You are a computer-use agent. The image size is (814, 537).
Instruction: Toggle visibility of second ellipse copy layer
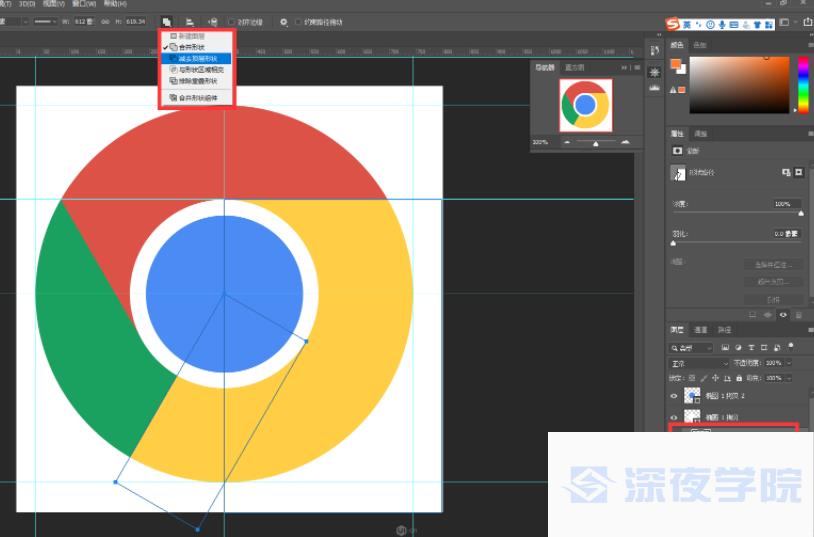click(x=674, y=417)
